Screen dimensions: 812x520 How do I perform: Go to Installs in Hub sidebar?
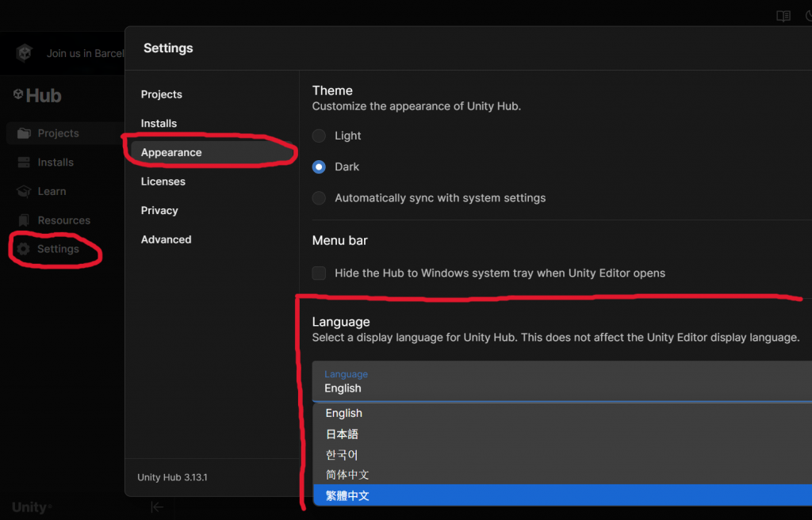[56, 162]
